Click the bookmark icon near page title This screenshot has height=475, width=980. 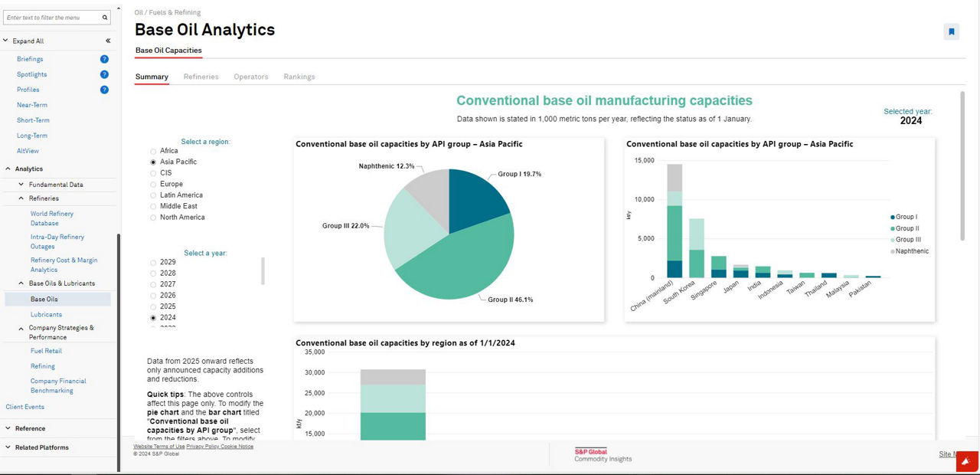[x=952, y=31]
